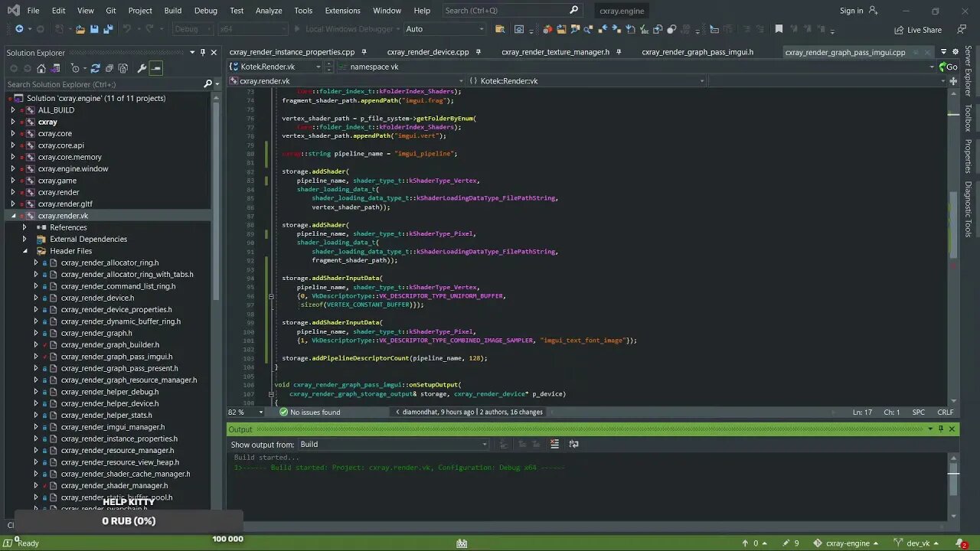This screenshot has height=551, width=980.
Task: Click the Go button in navigation bar
Action: coord(949,67)
